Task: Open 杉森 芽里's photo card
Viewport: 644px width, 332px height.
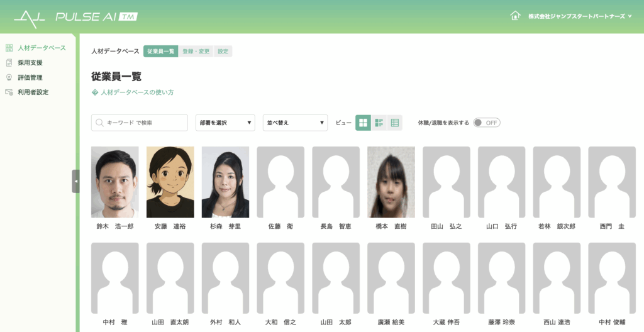Action: coord(226,182)
